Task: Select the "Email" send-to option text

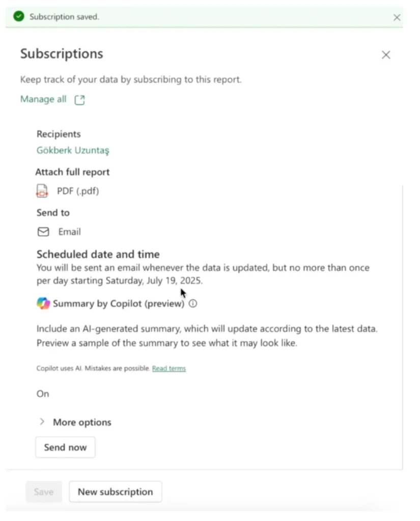Action: tap(69, 232)
